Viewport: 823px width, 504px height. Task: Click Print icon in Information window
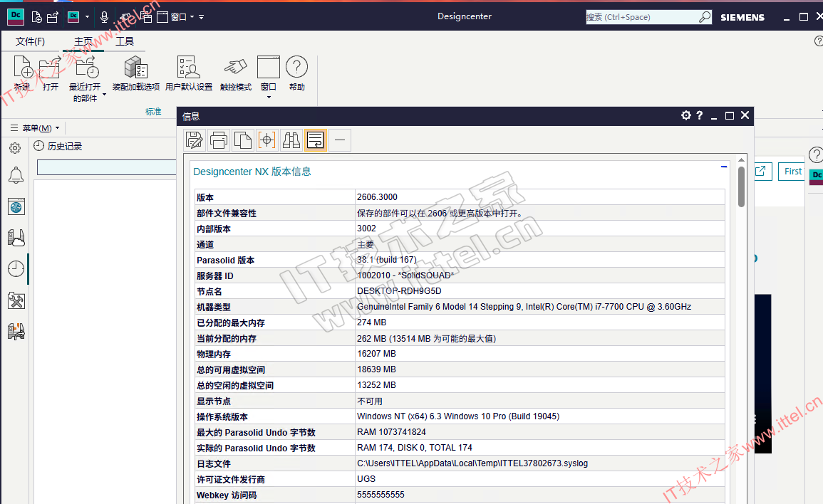tap(218, 140)
